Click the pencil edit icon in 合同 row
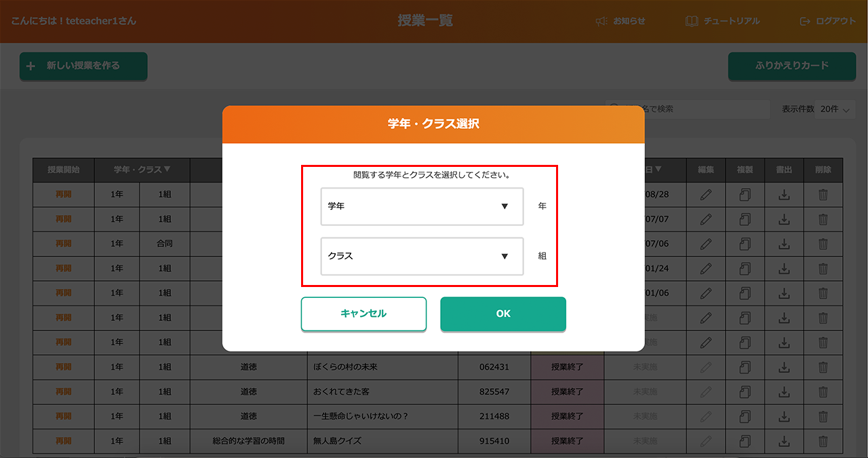This screenshot has width=868, height=458. (706, 244)
